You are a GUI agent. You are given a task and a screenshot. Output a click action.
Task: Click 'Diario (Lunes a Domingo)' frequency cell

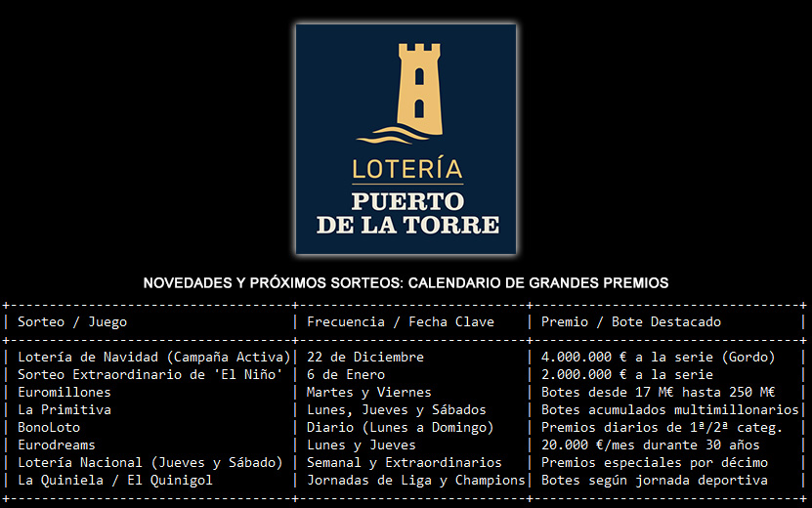click(400, 428)
